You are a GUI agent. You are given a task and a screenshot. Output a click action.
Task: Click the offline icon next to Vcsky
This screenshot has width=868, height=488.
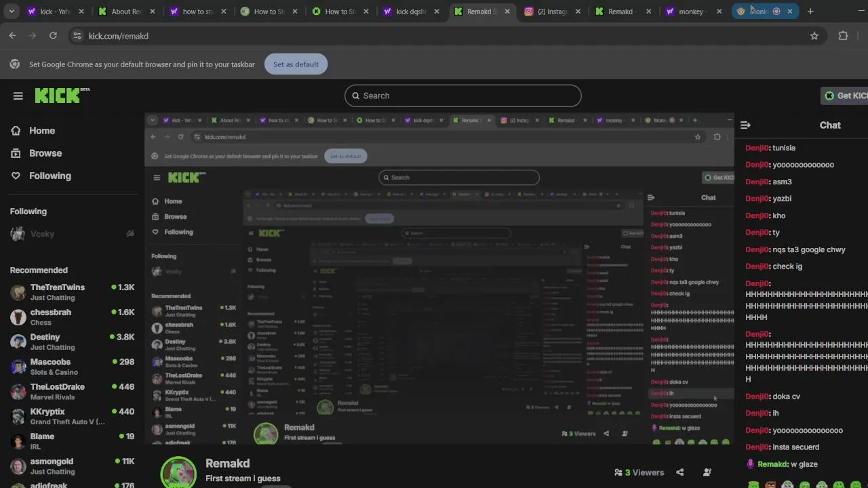130,234
